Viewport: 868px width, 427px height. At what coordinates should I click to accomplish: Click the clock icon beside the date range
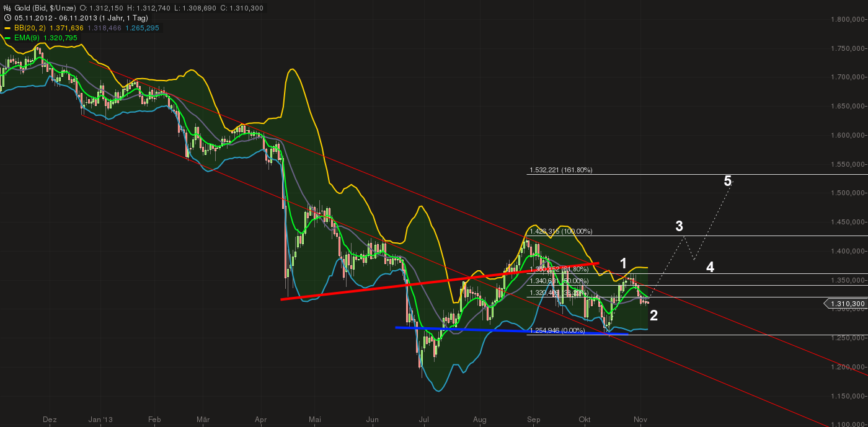[x=7, y=17]
